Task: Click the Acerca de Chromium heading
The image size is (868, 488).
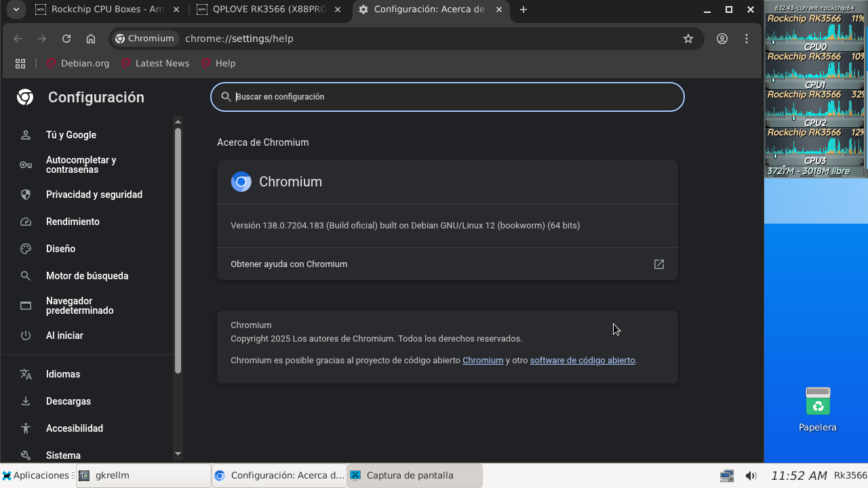Action: pyautogui.click(x=263, y=142)
